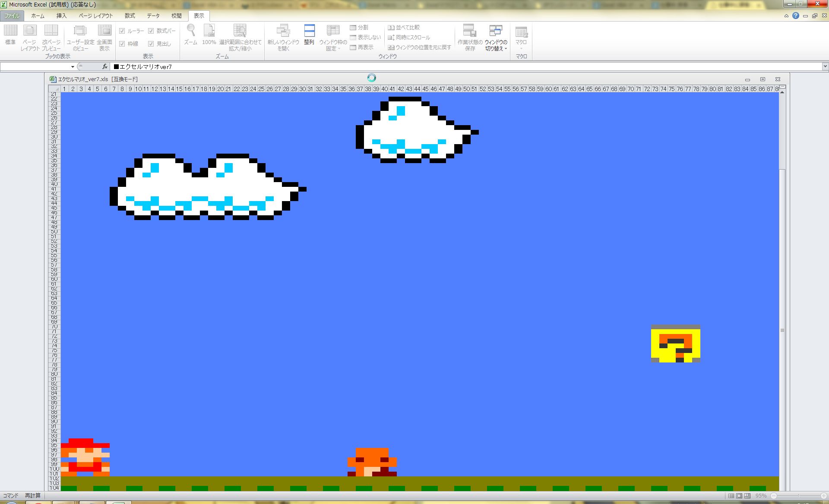Click page layout view icon in status bar
829x504 pixels.
point(739,496)
